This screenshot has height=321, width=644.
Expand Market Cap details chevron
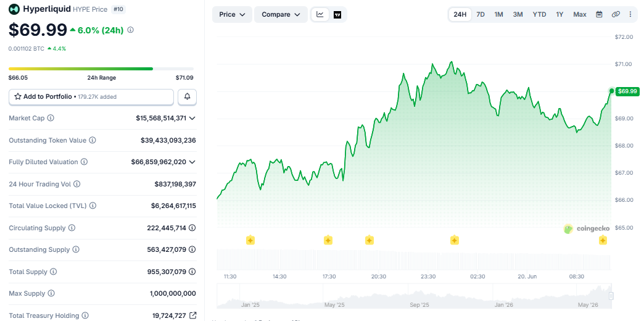click(x=192, y=119)
